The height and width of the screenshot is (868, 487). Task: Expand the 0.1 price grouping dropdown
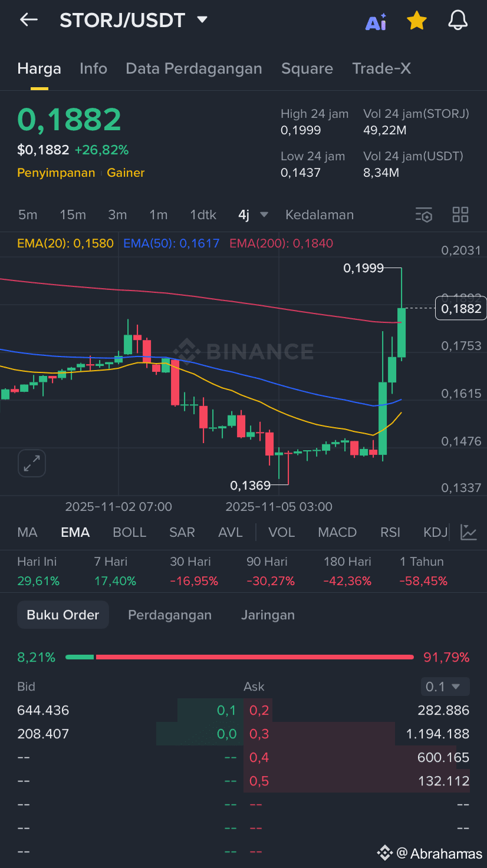[445, 687]
